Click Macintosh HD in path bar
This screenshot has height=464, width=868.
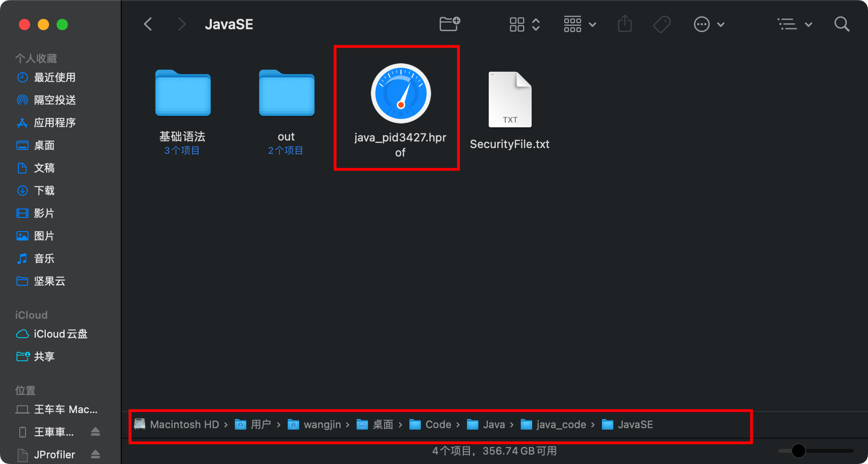[177, 424]
